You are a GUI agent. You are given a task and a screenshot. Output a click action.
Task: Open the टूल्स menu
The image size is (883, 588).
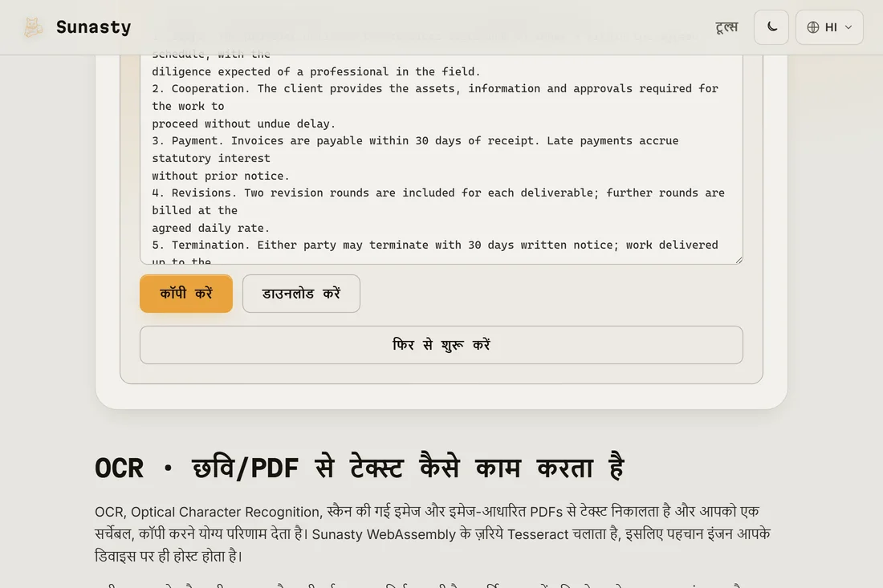coord(726,27)
